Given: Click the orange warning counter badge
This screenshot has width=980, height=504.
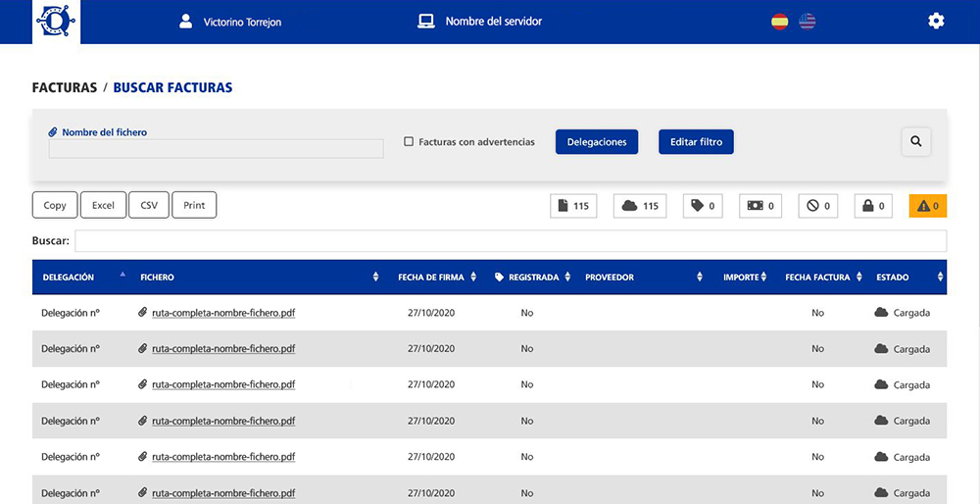Looking at the screenshot, I should point(928,206).
